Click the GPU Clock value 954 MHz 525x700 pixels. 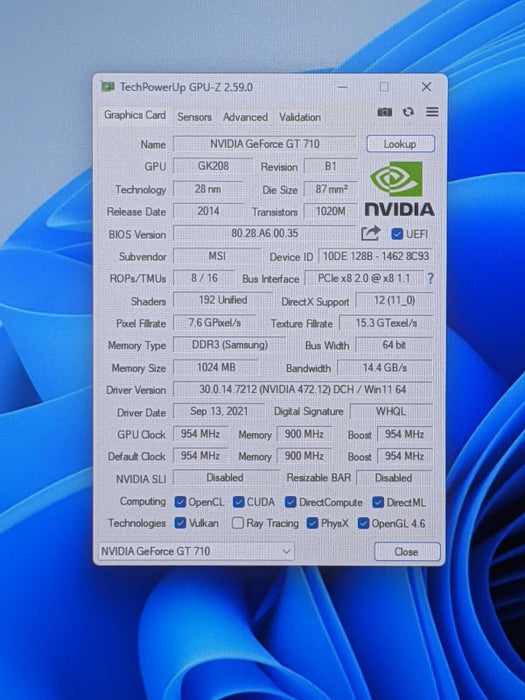click(x=200, y=433)
